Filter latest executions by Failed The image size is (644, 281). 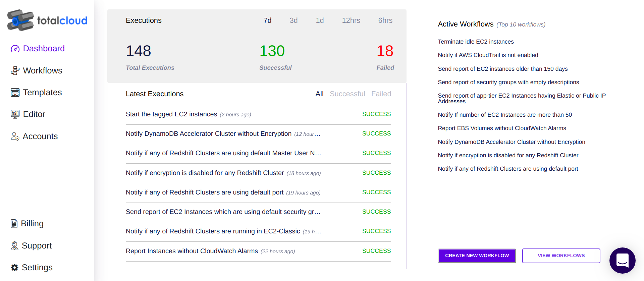pos(381,94)
